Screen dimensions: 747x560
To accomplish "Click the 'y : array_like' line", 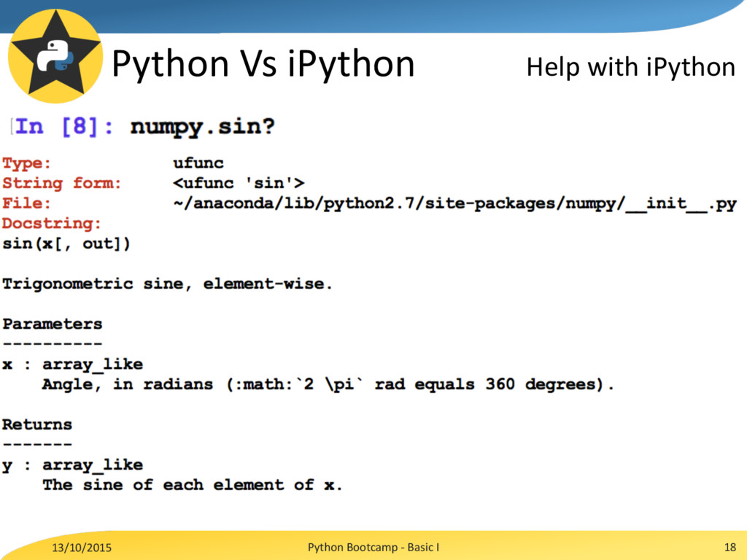I will pos(72,465).
